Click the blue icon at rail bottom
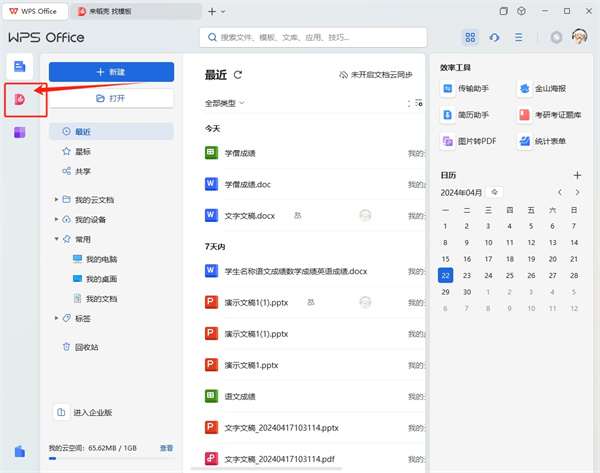The width and height of the screenshot is (600, 473). (x=20, y=452)
